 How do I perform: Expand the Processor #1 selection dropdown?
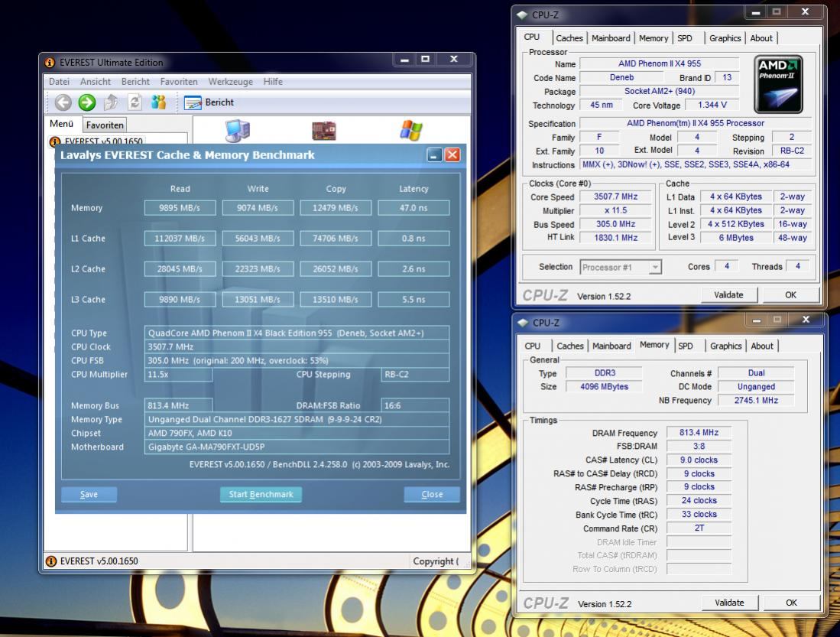coord(654,267)
